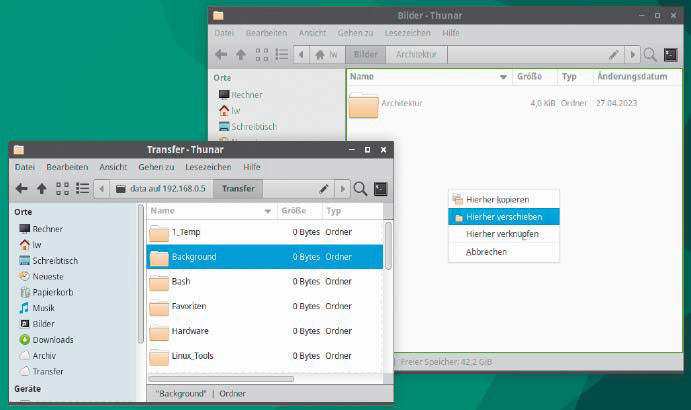Click Transfer path button in Transfer window

click(238, 189)
